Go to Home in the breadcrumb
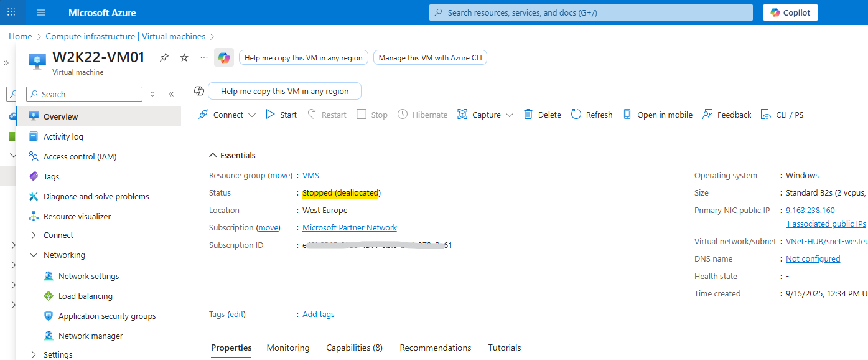Viewport: 868px width, 360px height. (21, 36)
